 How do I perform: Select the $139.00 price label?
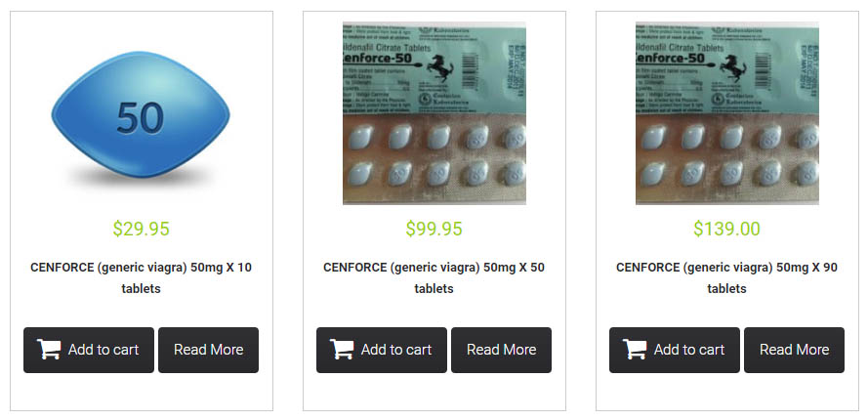click(726, 229)
